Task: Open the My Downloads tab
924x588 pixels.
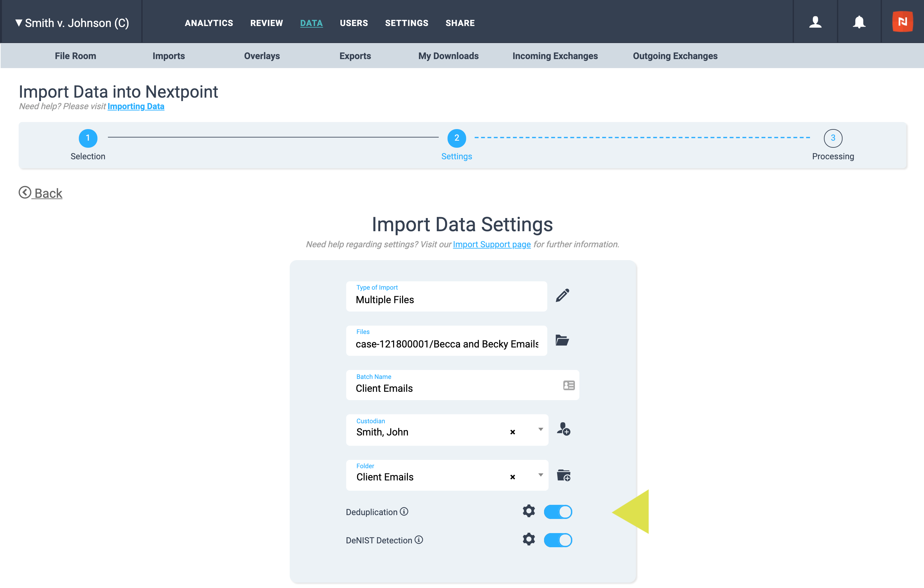Action: pyautogui.click(x=449, y=56)
